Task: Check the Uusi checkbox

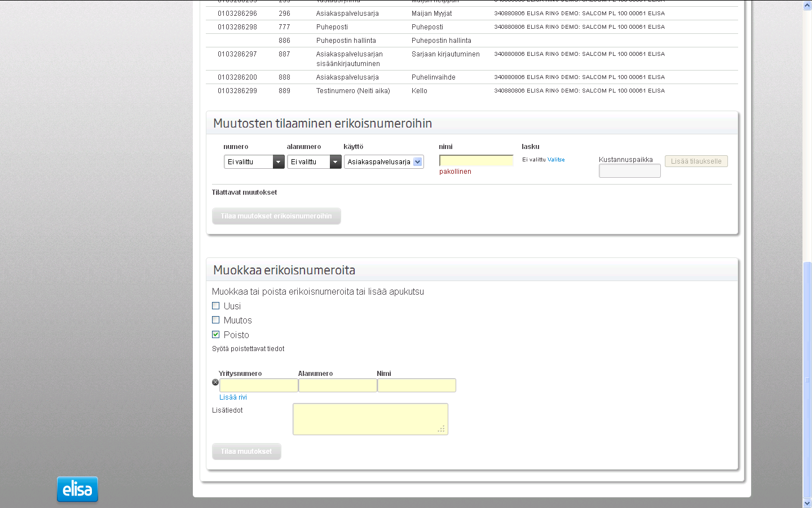Action: click(215, 306)
